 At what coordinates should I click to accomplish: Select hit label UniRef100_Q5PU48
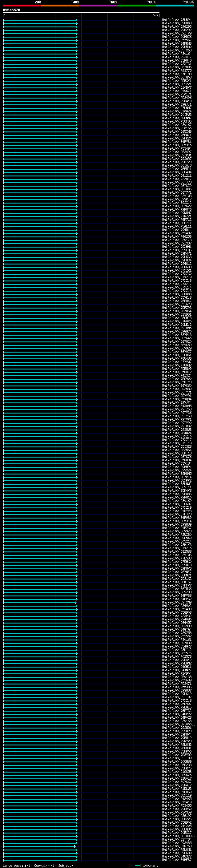(x=177, y=61)
